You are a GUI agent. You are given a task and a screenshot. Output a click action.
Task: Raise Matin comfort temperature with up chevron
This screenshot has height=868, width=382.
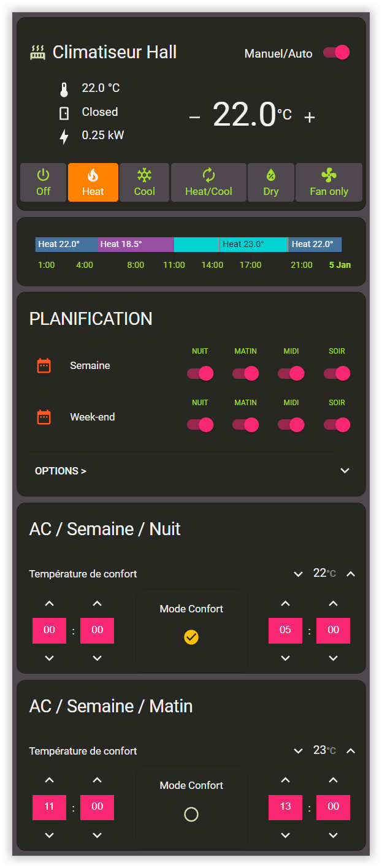(x=351, y=751)
